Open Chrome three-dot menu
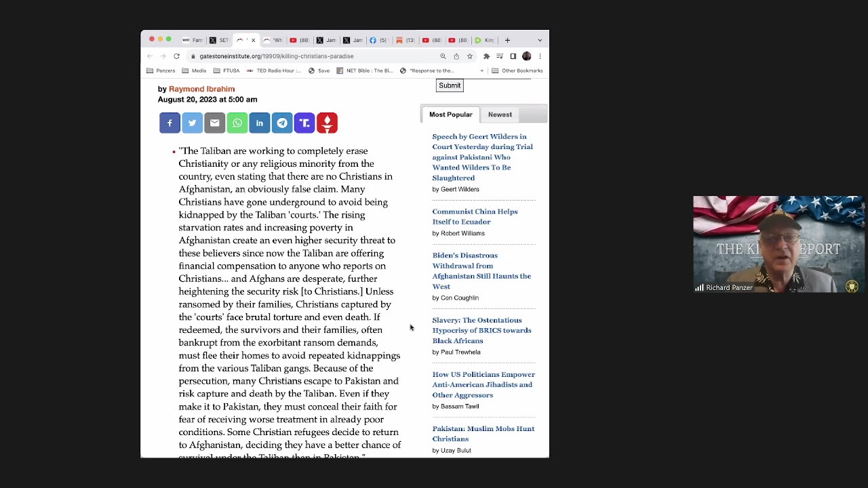 [x=540, y=56]
